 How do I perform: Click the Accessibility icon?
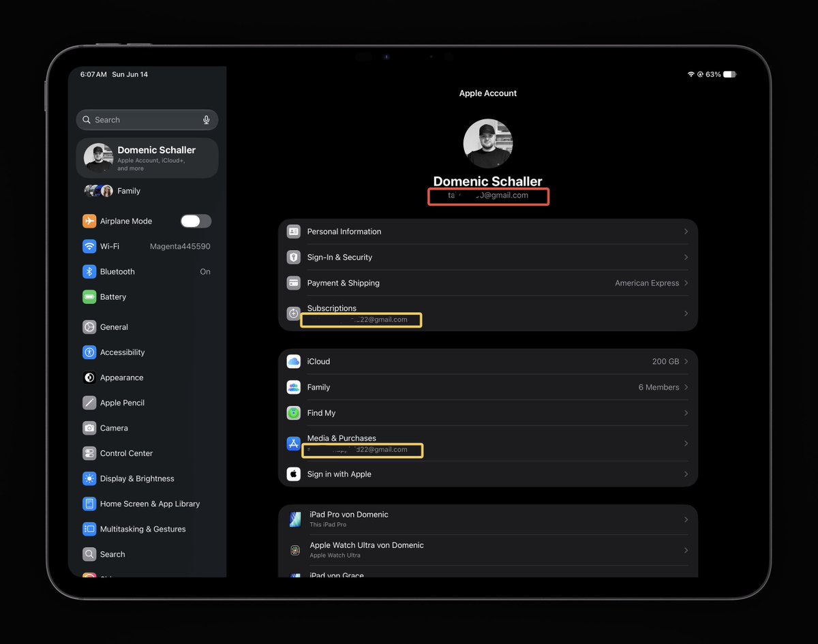[x=89, y=352]
